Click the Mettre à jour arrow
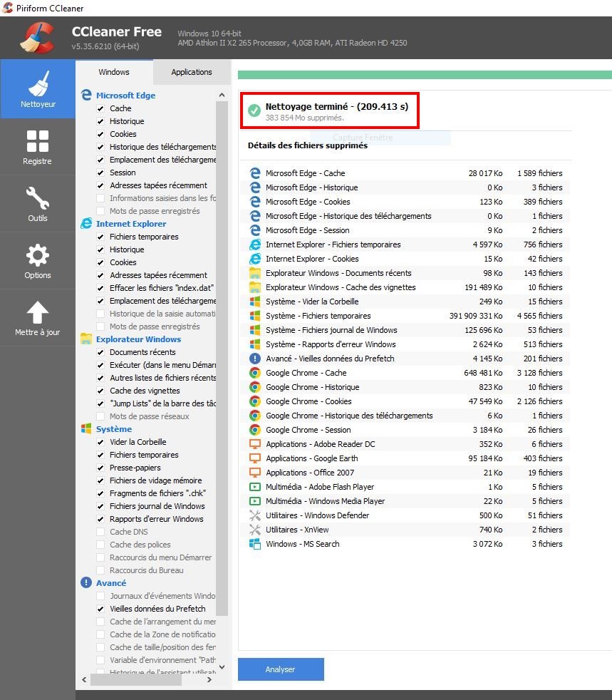 click(37, 318)
